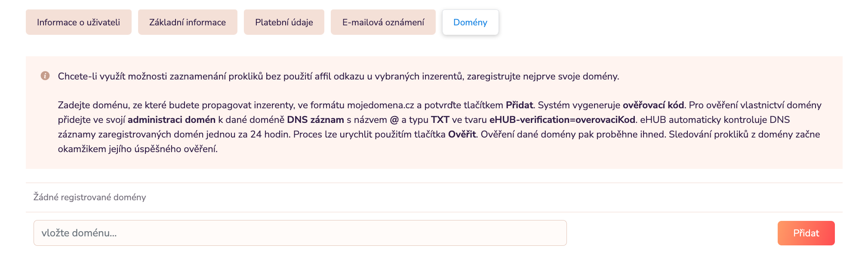Click the bold @ symbol in instructions
The height and width of the screenshot is (263, 868).
click(394, 120)
